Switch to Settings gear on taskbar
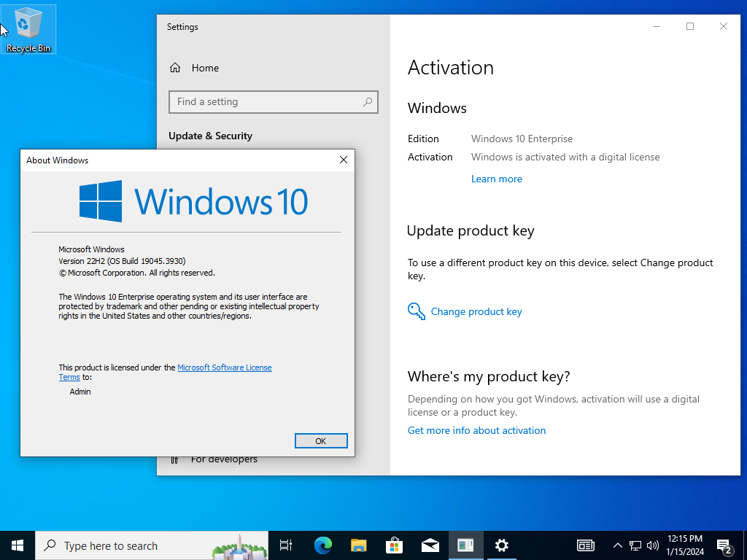 click(x=501, y=545)
